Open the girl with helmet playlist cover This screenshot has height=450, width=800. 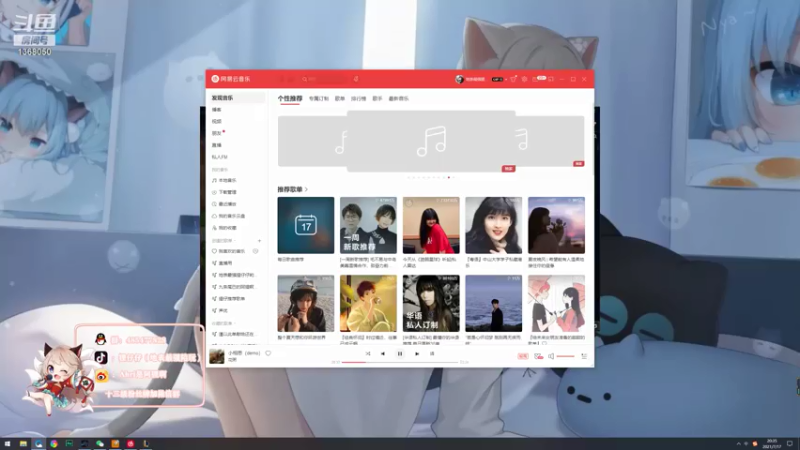tap(306, 303)
